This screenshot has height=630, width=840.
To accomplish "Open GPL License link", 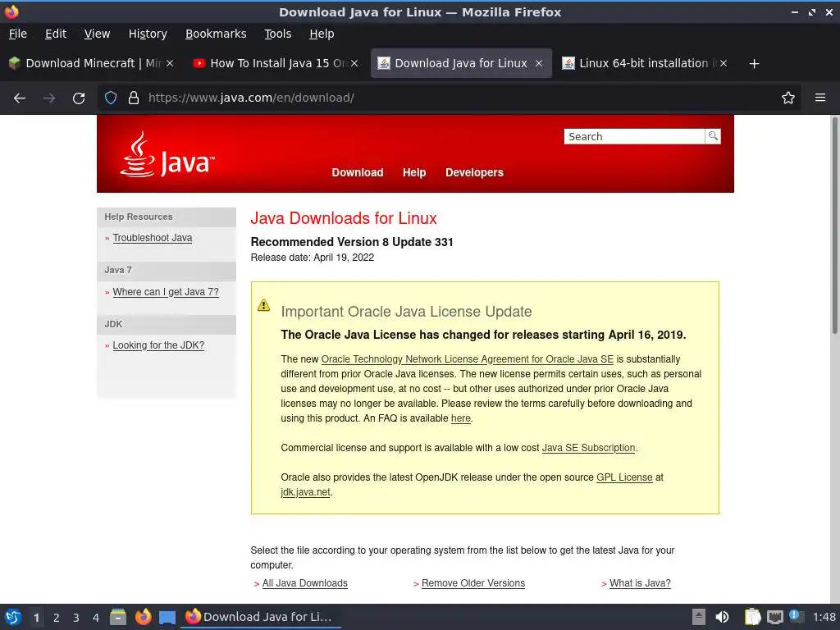I will pyautogui.click(x=624, y=477).
